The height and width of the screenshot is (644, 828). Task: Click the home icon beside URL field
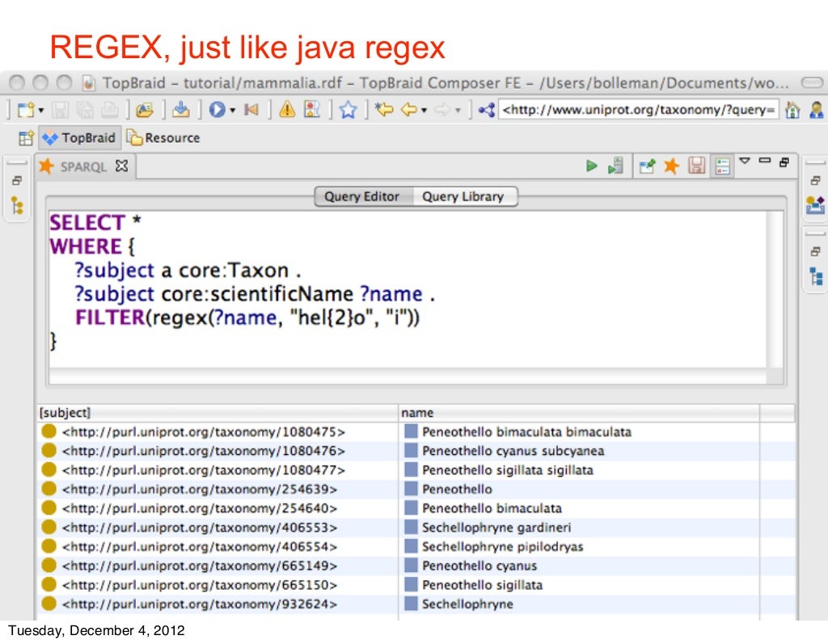pyautogui.click(x=793, y=110)
